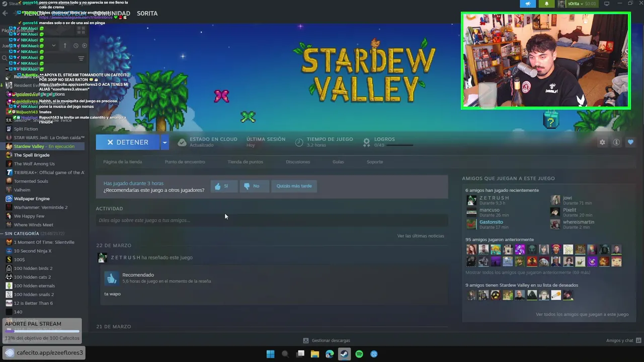Open File Explorer on the taskbar
Viewport: 644px width, 362px height.
pos(315,354)
